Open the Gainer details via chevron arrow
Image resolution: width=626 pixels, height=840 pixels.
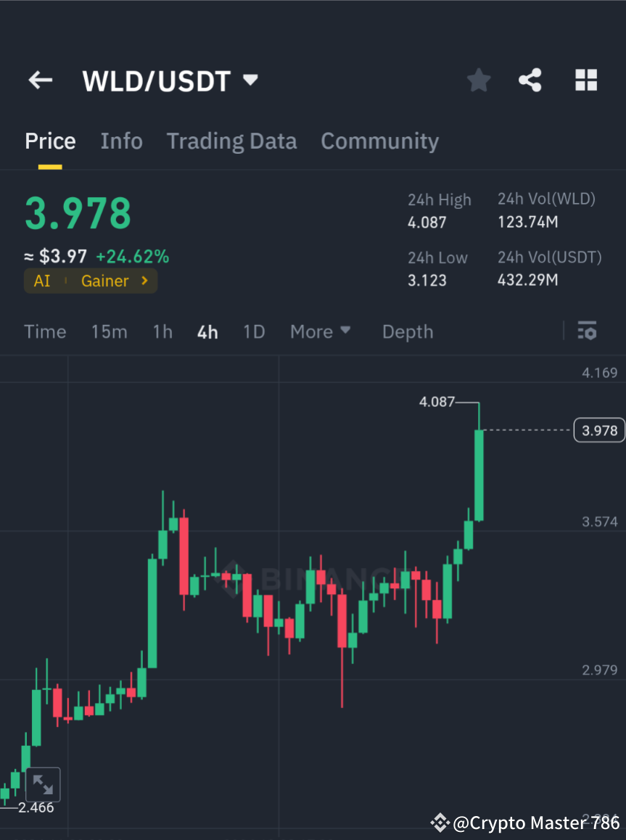click(x=143, y=280)
